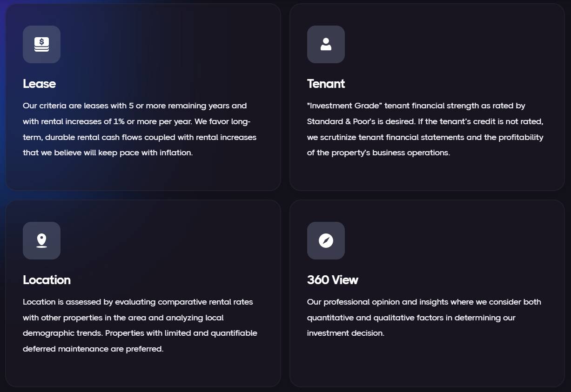
Task: Click the 360 View professional opinion text
Action: [x=424, y=318]
